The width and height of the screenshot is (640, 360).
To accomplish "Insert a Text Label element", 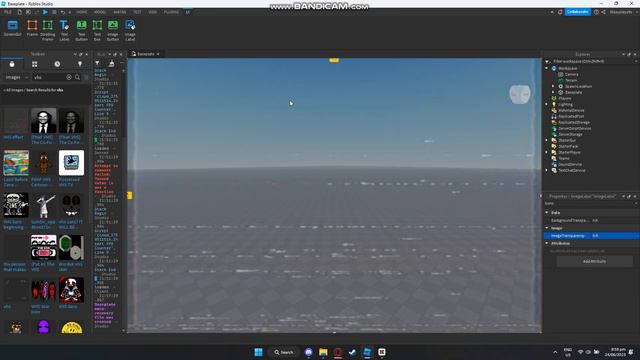I will pyautogui.click(x=64, y=30).
